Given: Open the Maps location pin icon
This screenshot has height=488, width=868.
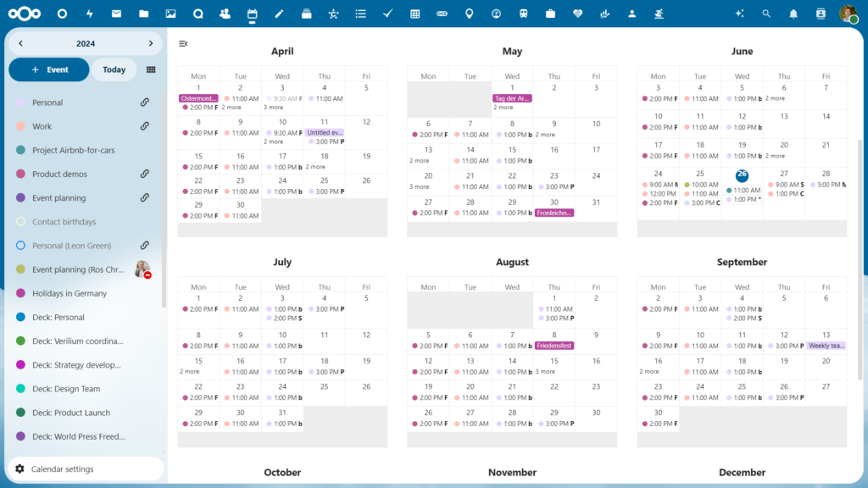Looking at the screenshot, I should 469,14.
